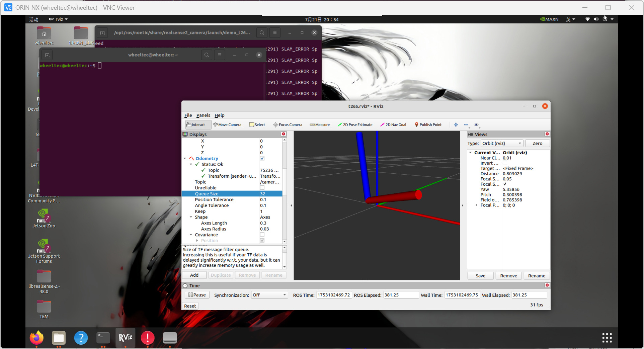Open the Panels menu
Viewport: 644px width, 349px height.
pos(203,115)
